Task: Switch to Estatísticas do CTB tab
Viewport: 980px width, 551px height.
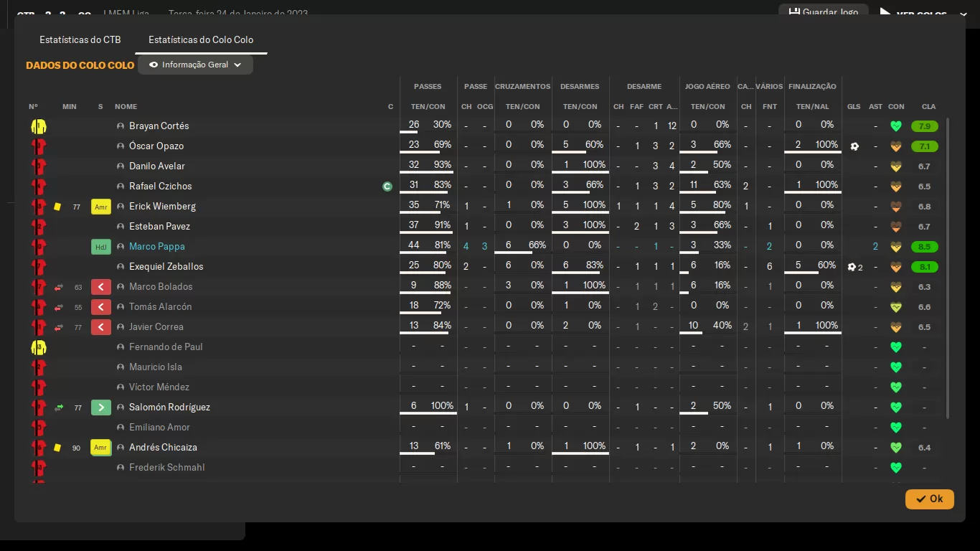Action: [80, 39]
